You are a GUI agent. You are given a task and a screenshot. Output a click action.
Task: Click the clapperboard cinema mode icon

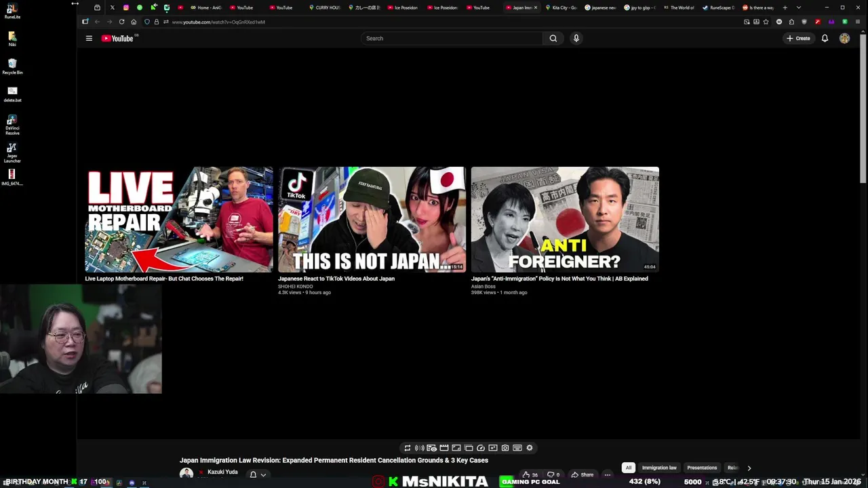[444, 448]
